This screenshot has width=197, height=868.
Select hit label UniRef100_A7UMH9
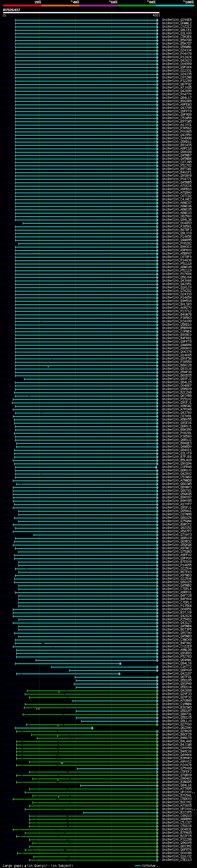tap(177, 700)
